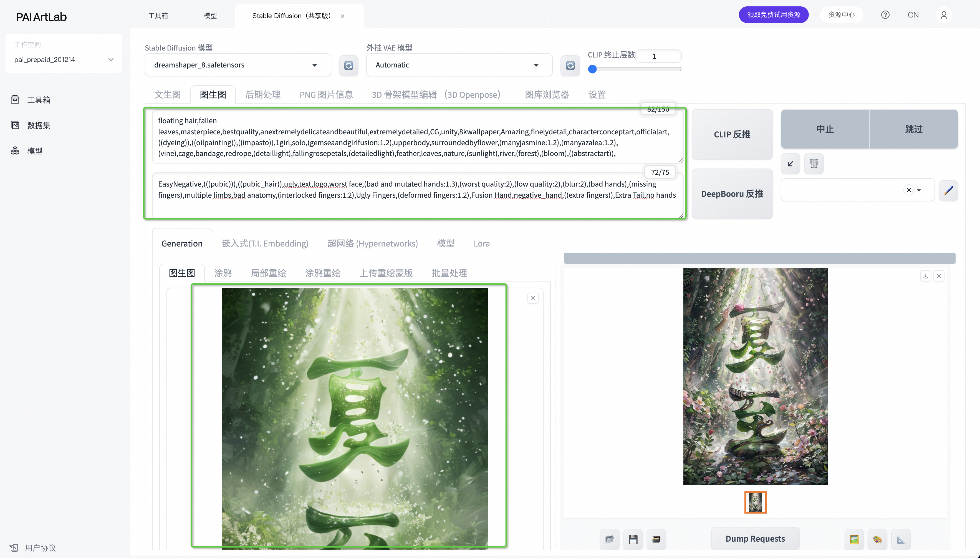
Task: Open the external VAE Automatic dropdown
Action: pyautogui.click(x=536, y=65)
